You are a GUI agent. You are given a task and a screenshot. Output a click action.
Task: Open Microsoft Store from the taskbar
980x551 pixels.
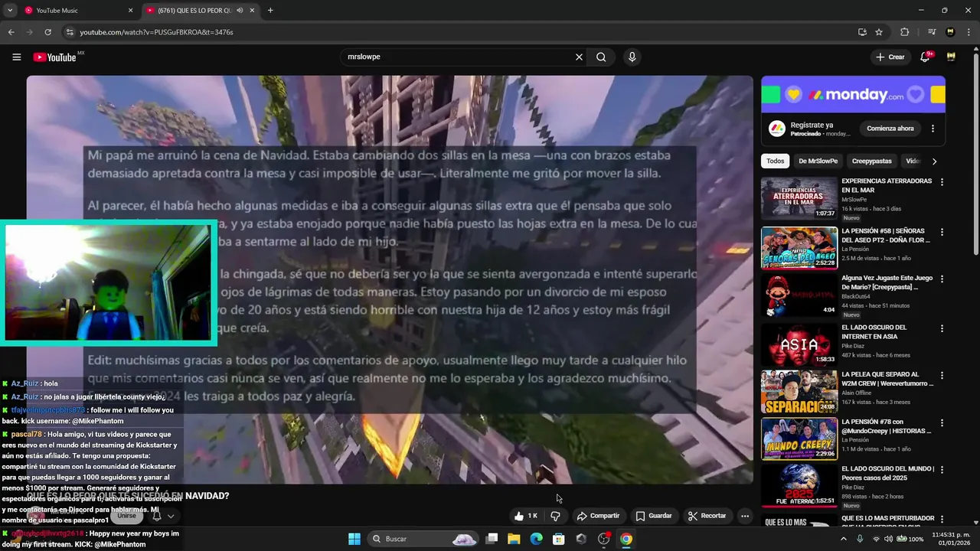[x=559, y=539]
